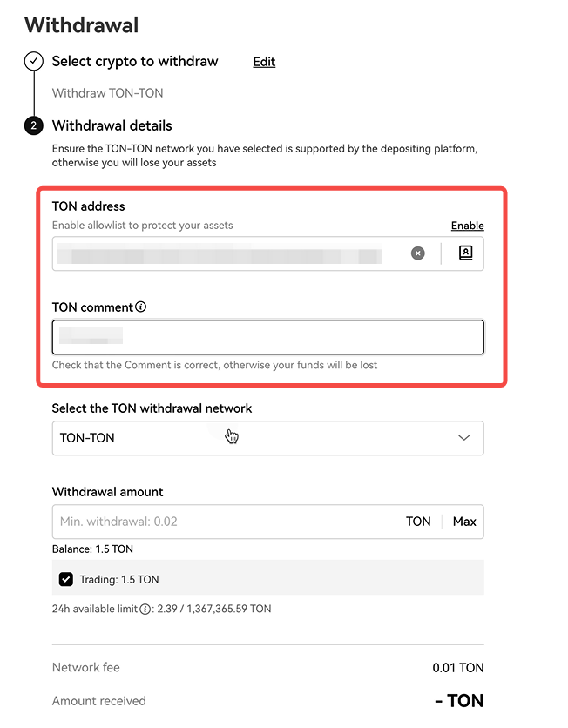Click the TON comment info icon

[x=141, y=307]
